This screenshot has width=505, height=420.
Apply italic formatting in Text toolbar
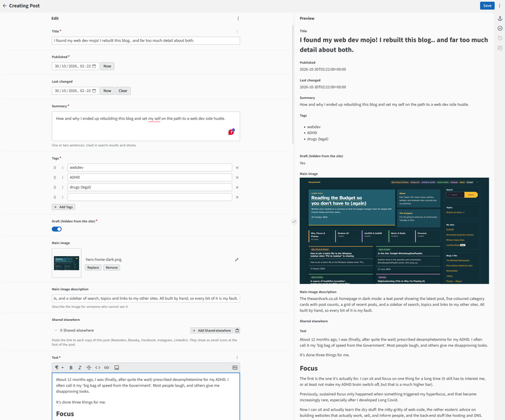click(80, 368)
